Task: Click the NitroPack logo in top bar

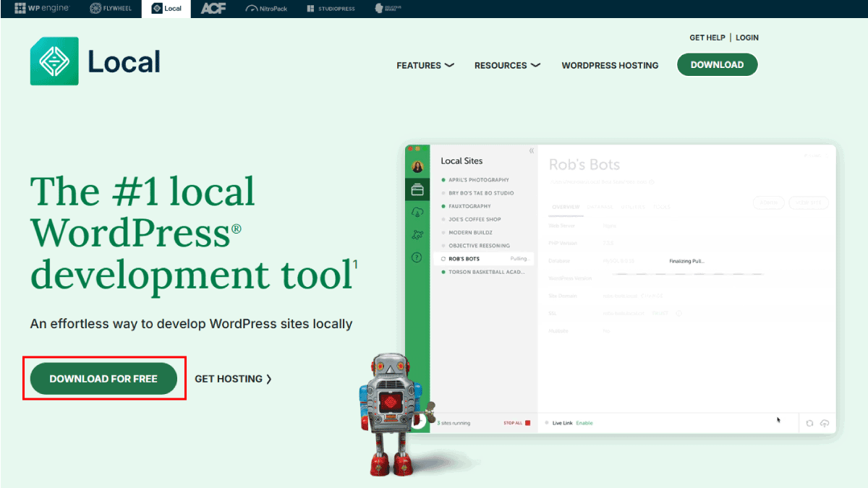Action: [267, 9]
